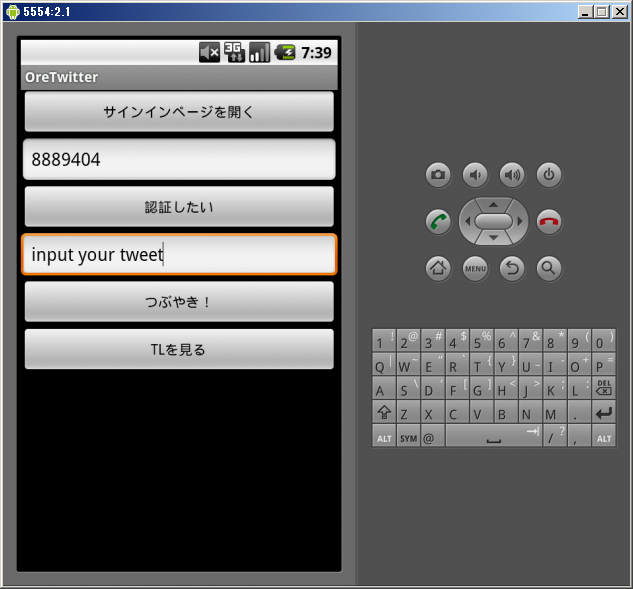Click D-pad left arrow

[x=467, y=221]
